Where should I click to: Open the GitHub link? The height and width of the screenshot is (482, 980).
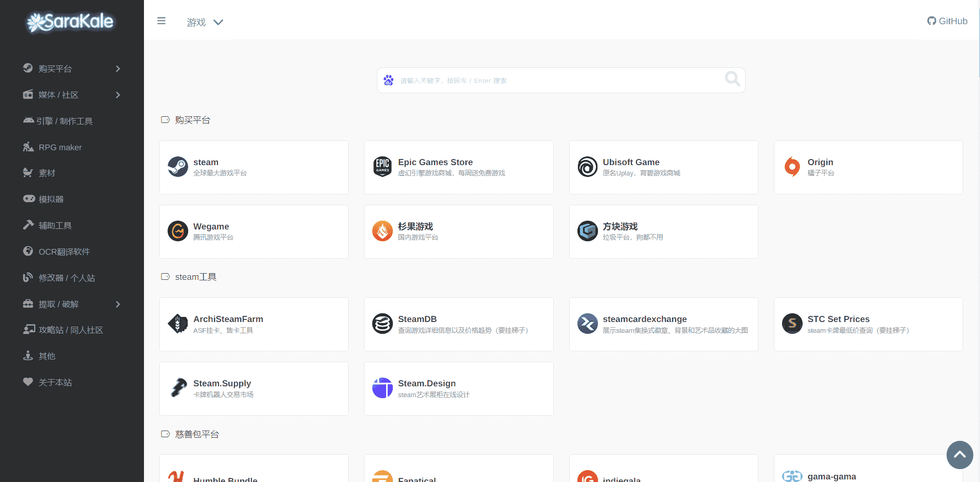pyautogui.click(x=947, y=21)
